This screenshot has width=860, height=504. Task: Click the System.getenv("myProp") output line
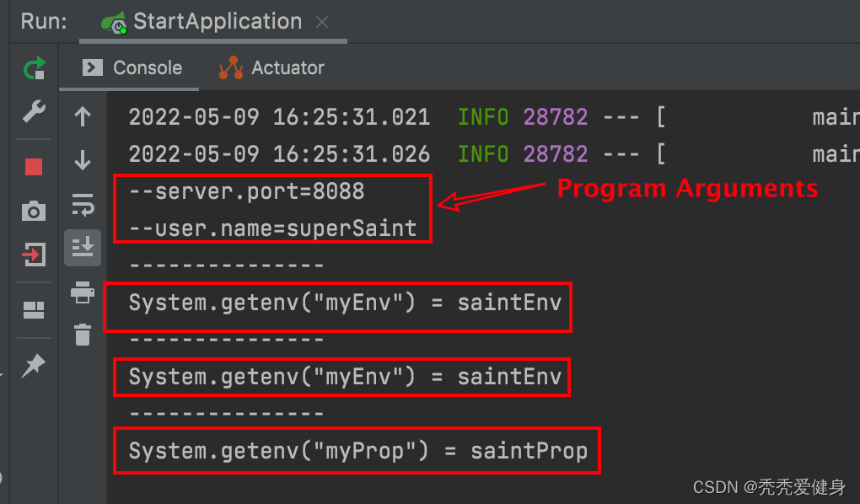[357, 451]
